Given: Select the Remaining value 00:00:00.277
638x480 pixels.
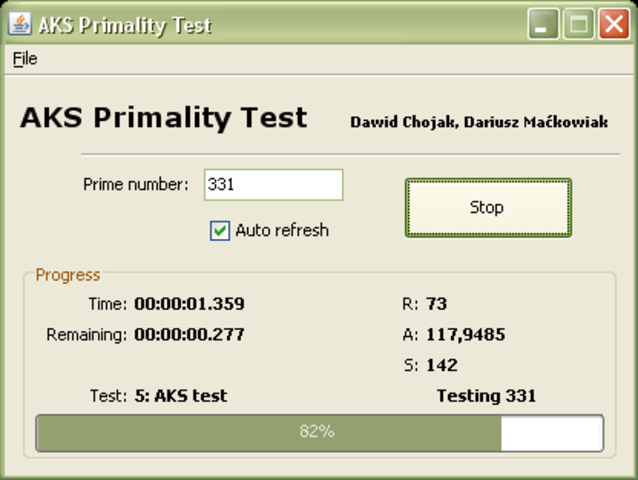Looking at the screenshot, I should tap(189, 334).
